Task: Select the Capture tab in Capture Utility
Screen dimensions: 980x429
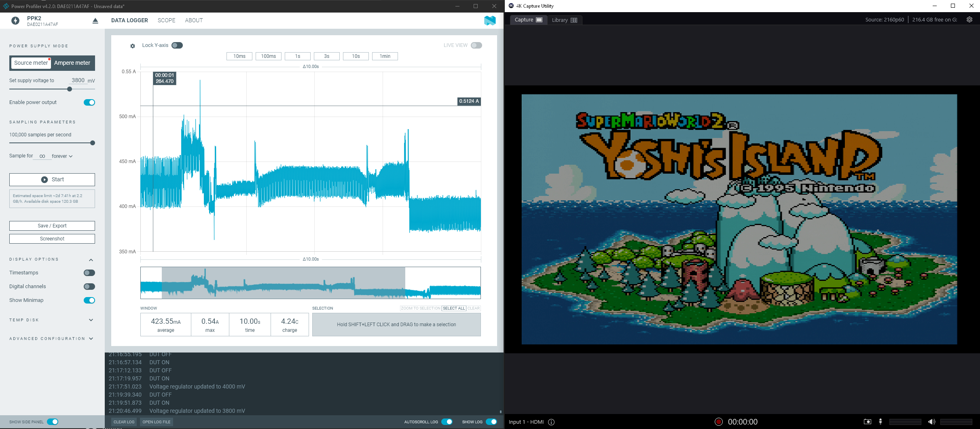Action: coord(528,20)
